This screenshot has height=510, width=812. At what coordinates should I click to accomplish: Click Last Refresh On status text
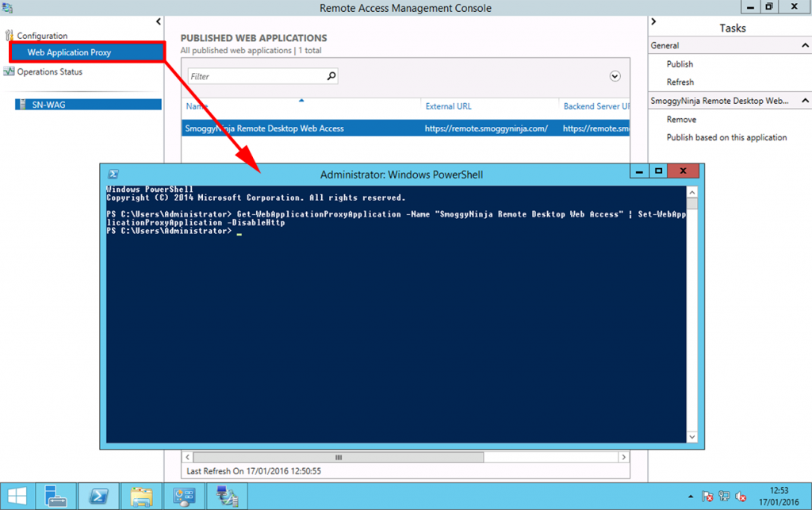tap(254, 471)
